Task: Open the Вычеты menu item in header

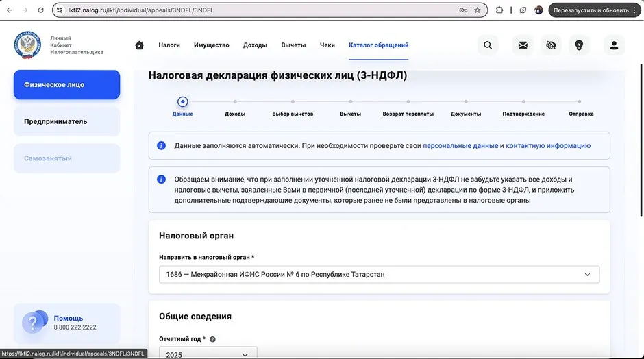Action: (293, 45)
